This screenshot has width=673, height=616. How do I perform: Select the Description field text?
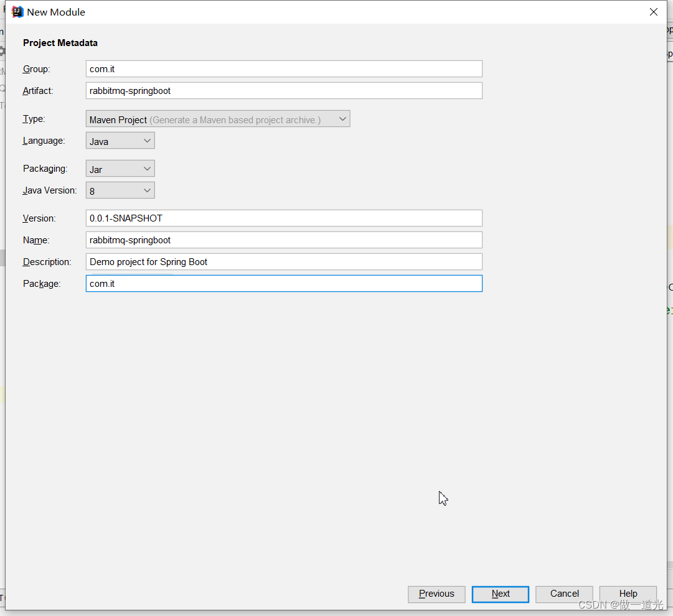(284, 261)
